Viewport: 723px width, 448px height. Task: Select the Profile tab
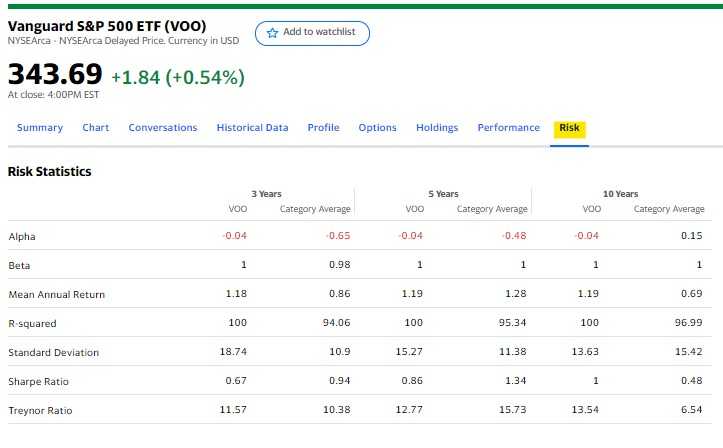[x=324, y=128]
